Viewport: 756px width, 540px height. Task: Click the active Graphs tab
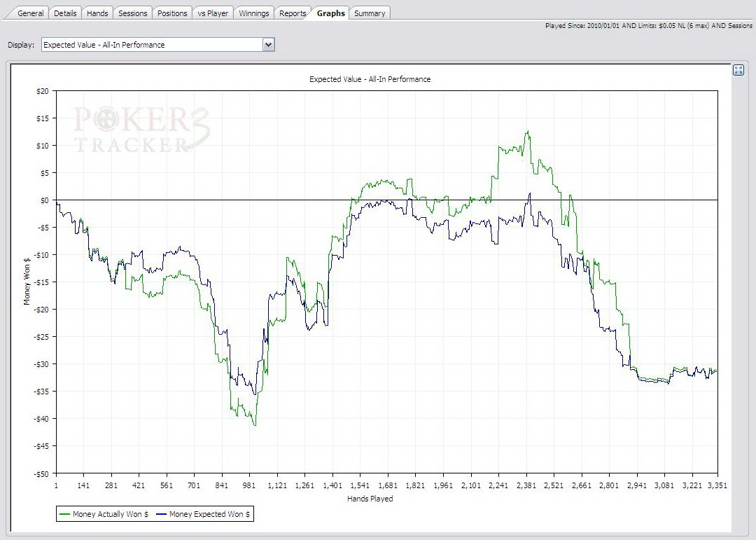click(x=330, y=13)
